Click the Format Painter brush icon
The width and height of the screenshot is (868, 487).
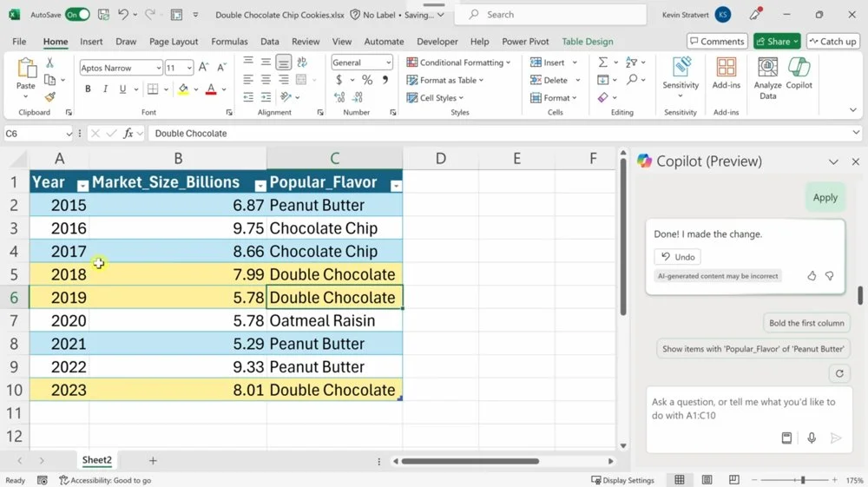click(x=49, y=97)
